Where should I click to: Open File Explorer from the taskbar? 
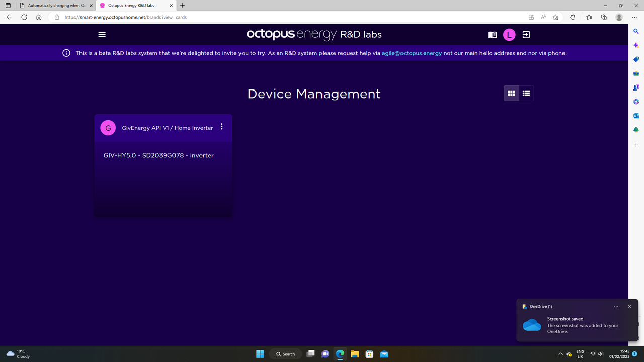click(355, 354)
